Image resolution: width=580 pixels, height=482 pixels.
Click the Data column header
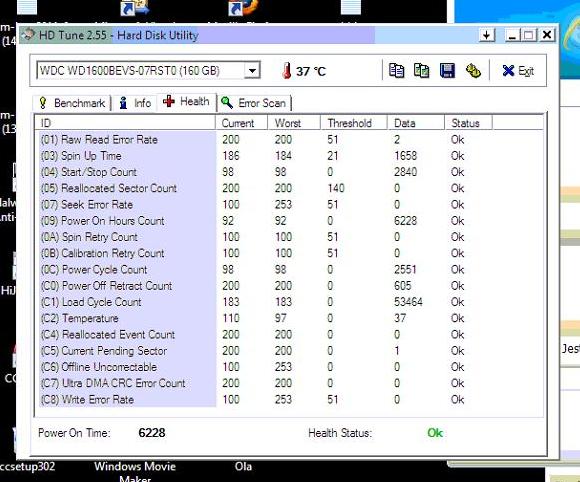pyautogui.click(x=415, y=123)
